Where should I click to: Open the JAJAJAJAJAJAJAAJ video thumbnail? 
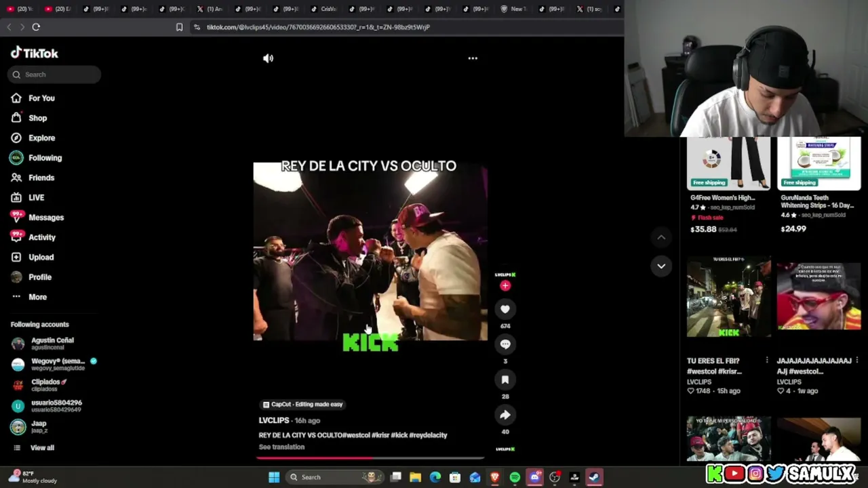coord(818,297)
